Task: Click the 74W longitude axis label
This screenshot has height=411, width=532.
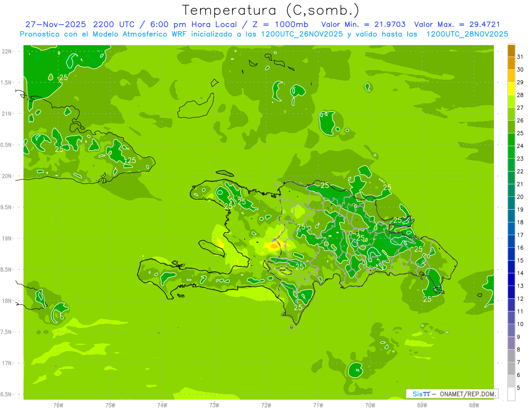Action: pyautogui.click(x=162, y=405)
